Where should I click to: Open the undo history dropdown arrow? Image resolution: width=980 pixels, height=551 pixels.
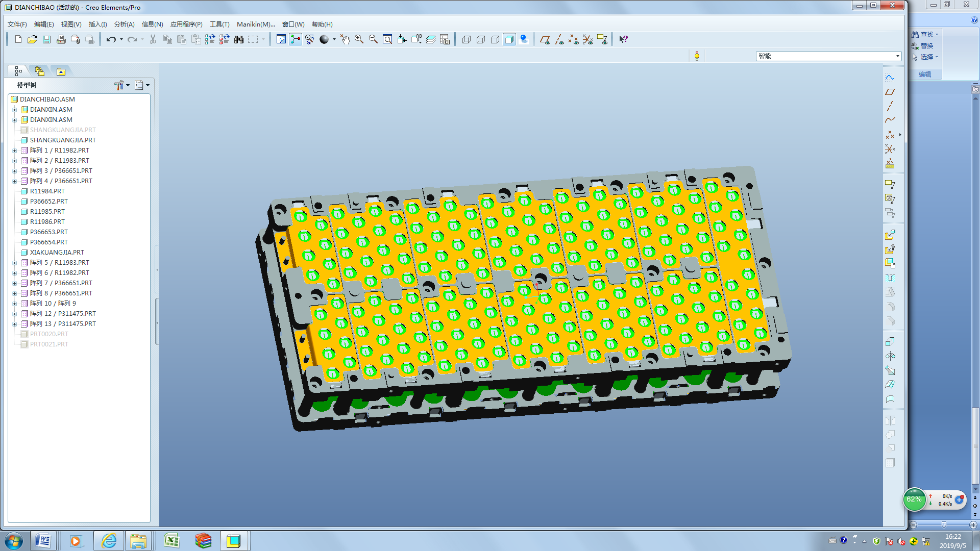point(121,39)
